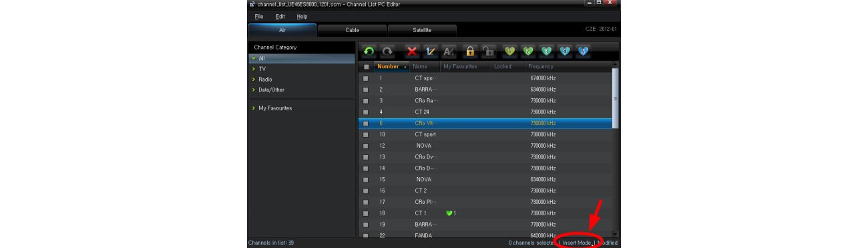Click the CZE 2012-01 label

[x=601, y=29]
